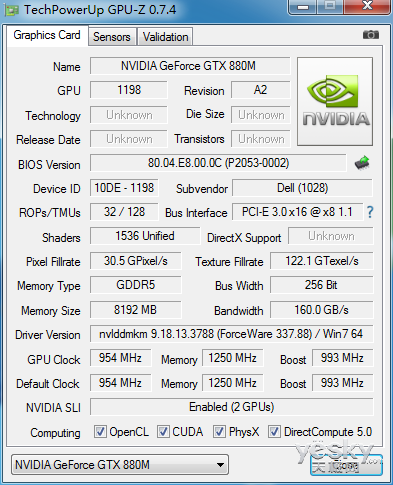Click the Pixel Fillrate 30.5 GPixel/s value

pos(136,261)
